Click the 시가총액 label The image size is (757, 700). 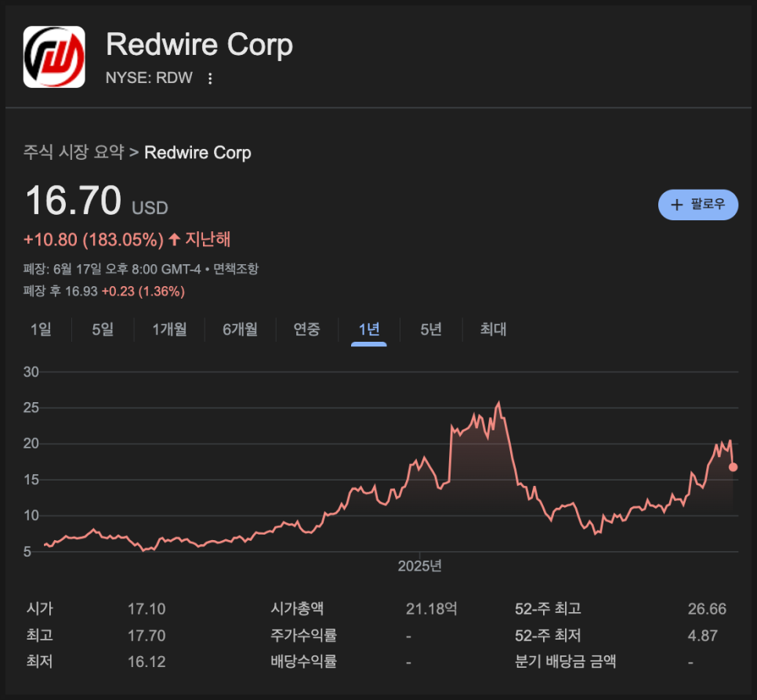[x=297, y=609]
